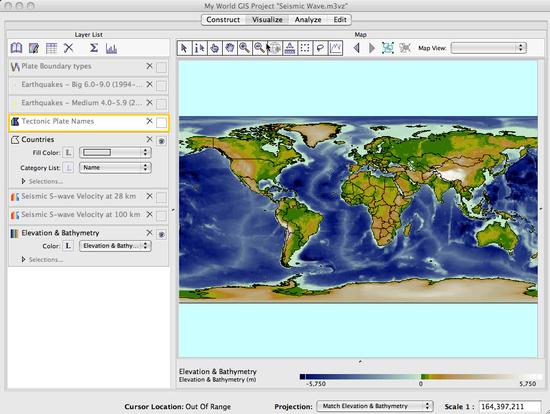Hide the Elevation & Bathymetry layer

pyautogui.click(x=161, y=234)
